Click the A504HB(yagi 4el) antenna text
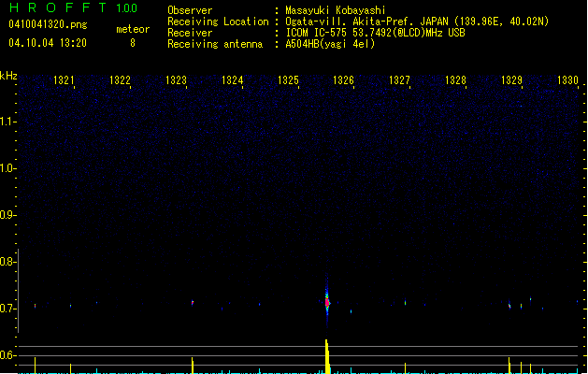588x374 pixels. (x=330, y=44)
